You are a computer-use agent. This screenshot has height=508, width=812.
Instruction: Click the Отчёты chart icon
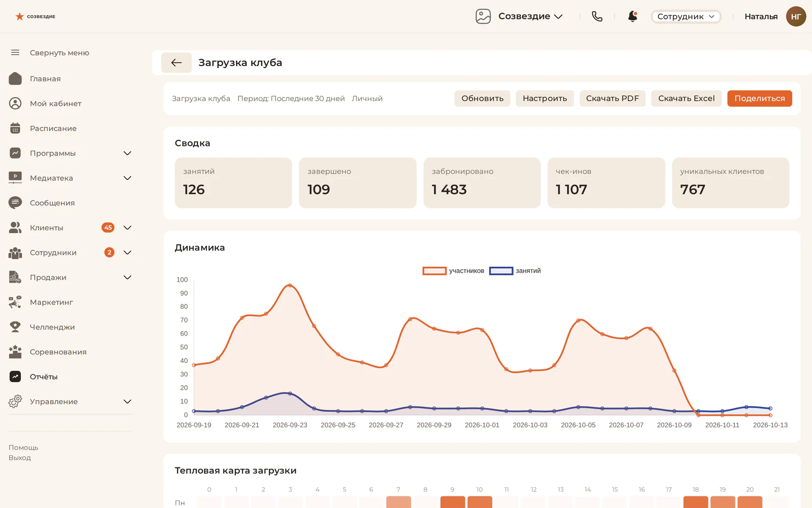[15, 376]
